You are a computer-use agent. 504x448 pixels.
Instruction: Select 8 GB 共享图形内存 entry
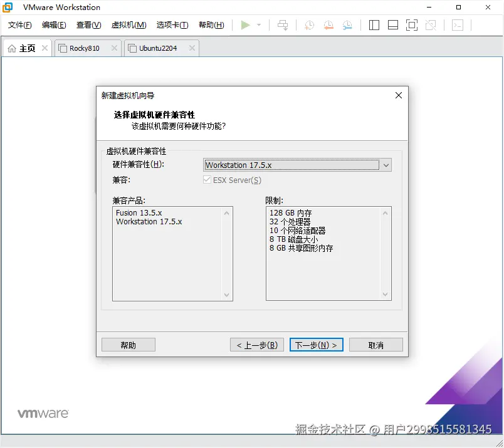point(301,248)
